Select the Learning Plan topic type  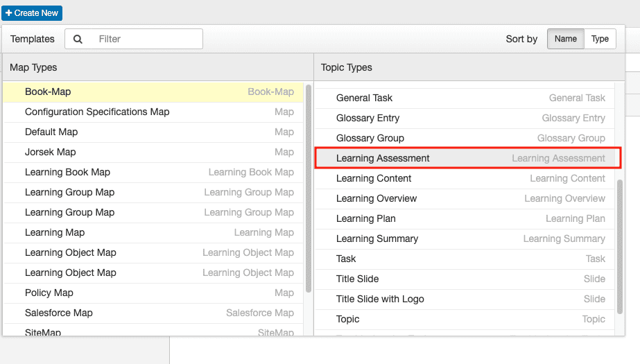[465, 218]
